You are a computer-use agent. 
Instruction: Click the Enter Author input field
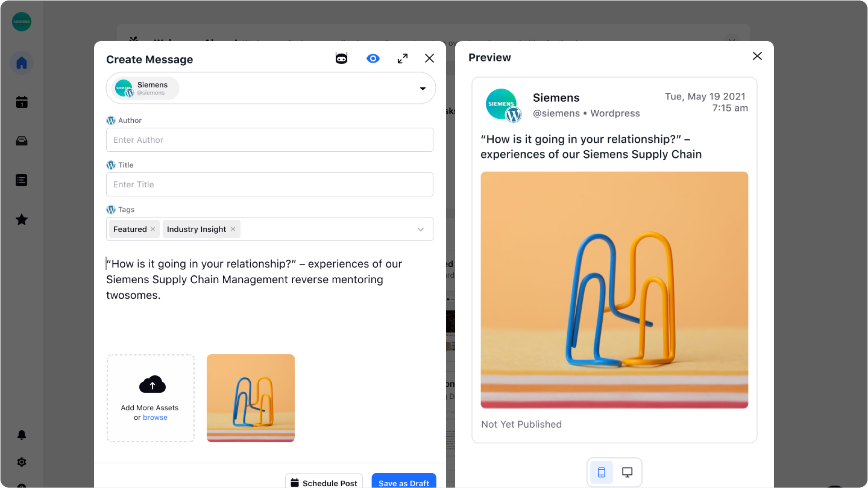[x=270, y=140]
